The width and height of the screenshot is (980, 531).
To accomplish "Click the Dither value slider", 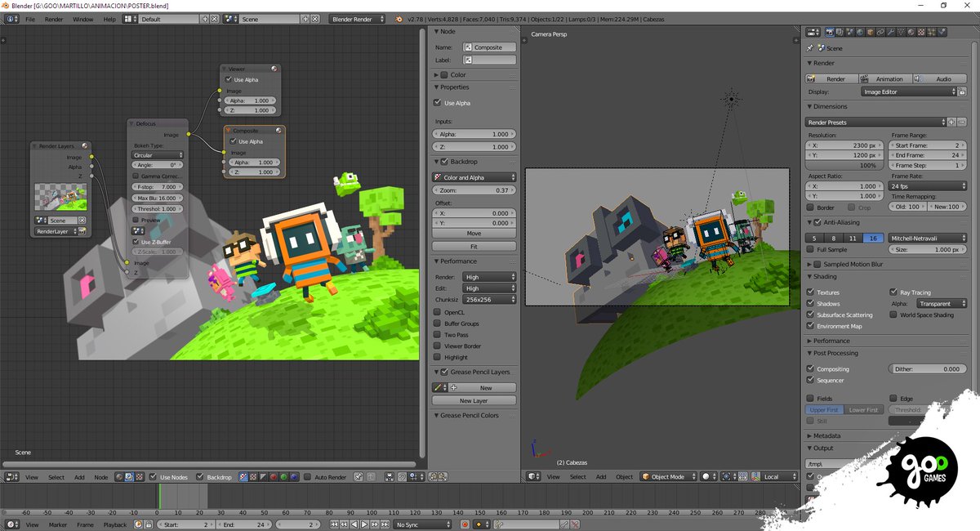I will click(927, 368).
